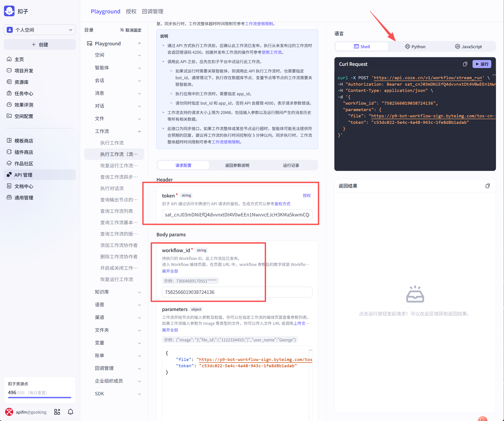The height and width of the screenshot is (421, 504).
Task: Open 效果评测 from sidebar
Action: coord(23,105)
